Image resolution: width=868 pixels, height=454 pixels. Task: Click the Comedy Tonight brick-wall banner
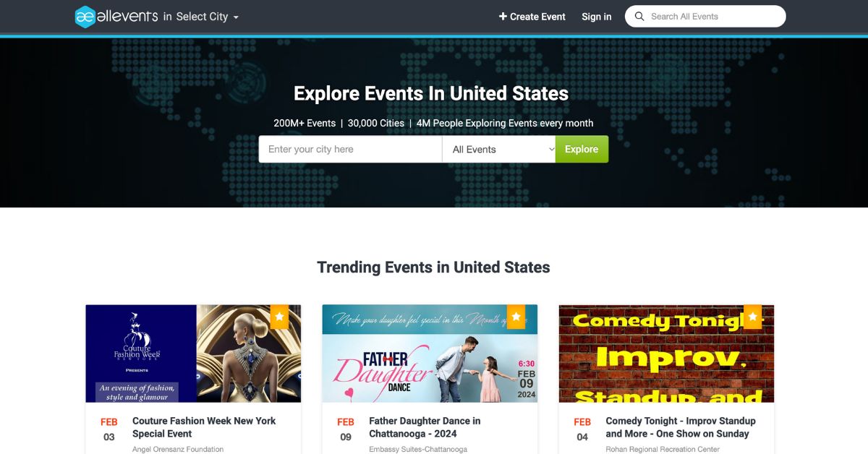click(666, 354)
